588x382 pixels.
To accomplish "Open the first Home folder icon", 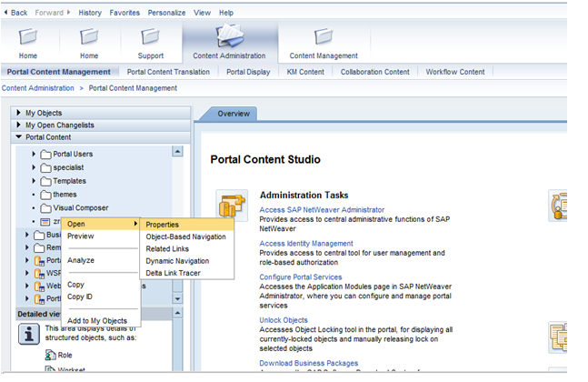I will tap(28, 36).
